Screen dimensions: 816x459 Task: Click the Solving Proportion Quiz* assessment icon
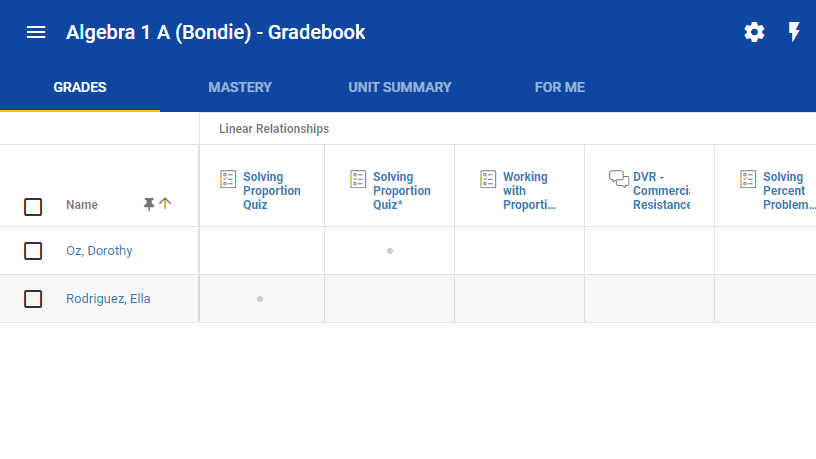click(x=358, y=179)
